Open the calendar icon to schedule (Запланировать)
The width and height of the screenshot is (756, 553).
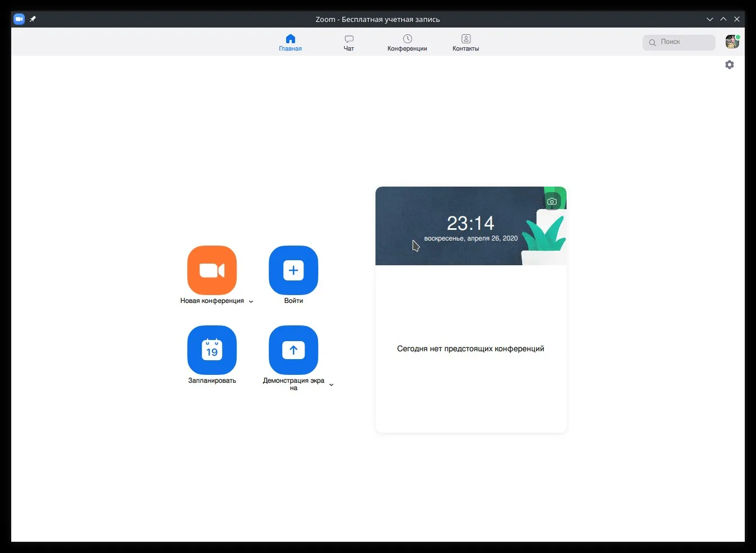212,350
